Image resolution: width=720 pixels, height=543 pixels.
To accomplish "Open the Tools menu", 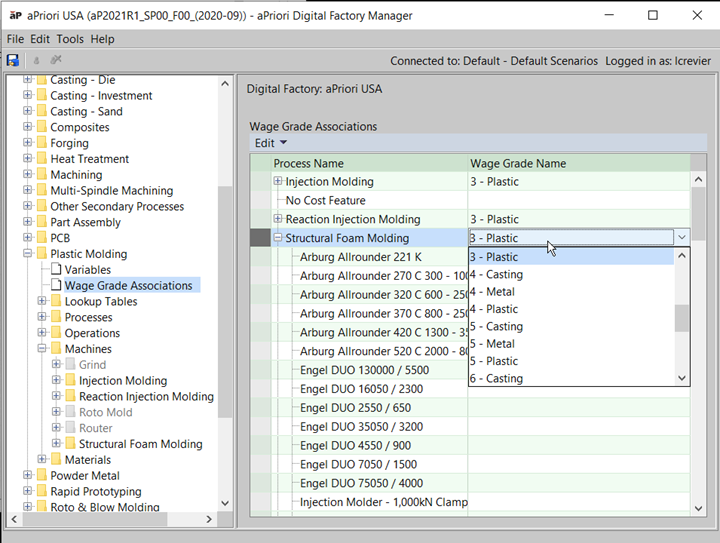I will pyautogui.click(x=70, y=39).
